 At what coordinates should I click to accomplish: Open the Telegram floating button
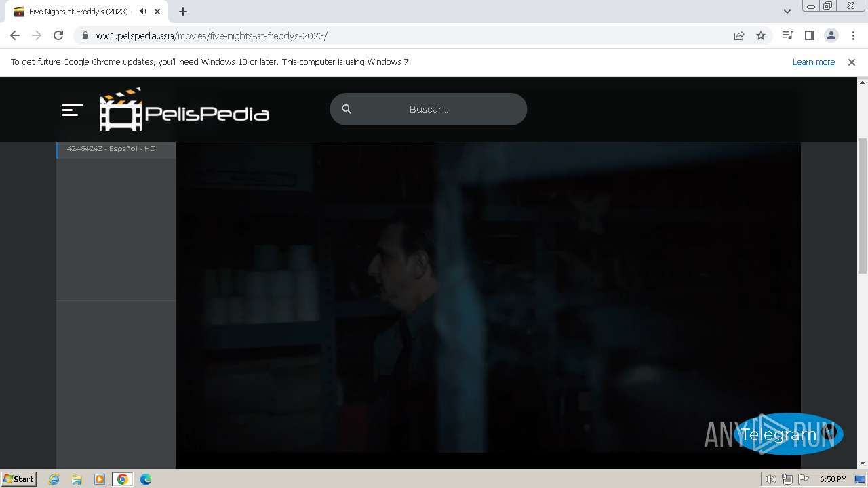(788, 434)
